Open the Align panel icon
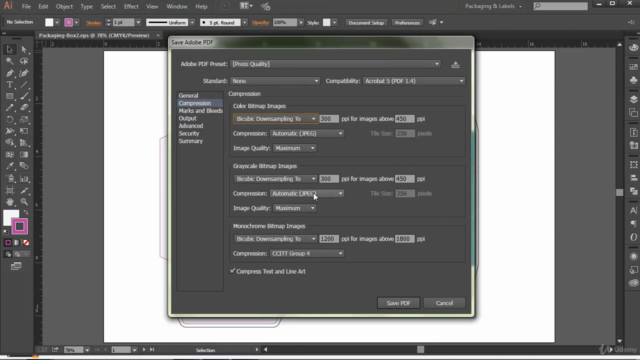 (633, 178)
